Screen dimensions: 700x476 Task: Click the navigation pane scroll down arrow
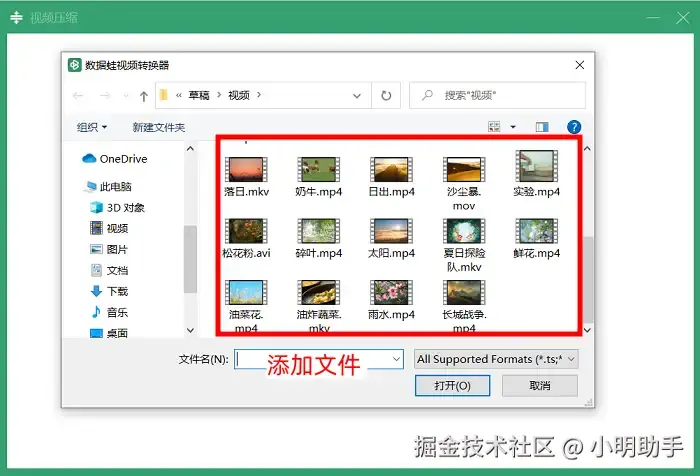(190, 330)
